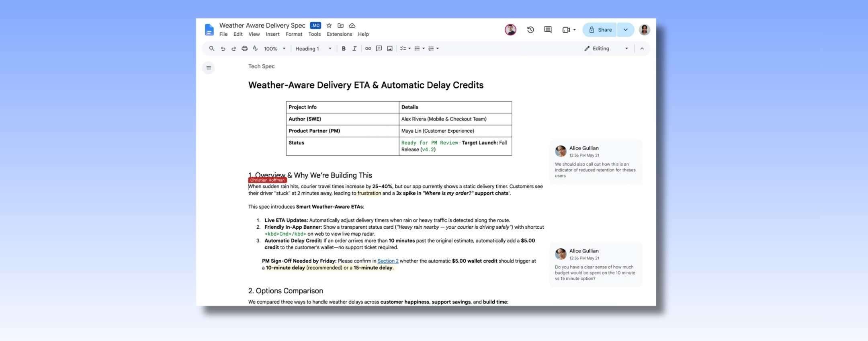The width and height of the screenshot is (868, 341).
Task: Insert an image from toolbar
Action: click(390, 49)
